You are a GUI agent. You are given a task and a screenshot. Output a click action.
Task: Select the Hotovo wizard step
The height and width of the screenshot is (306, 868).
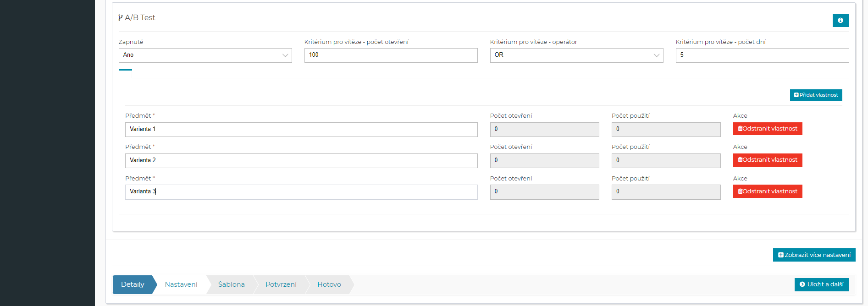click(329, 284)
